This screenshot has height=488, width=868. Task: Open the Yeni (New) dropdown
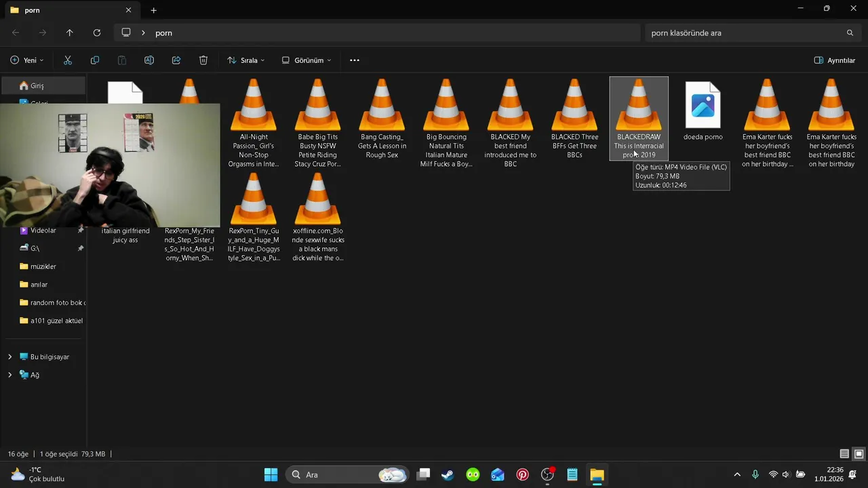pos(27,60)
